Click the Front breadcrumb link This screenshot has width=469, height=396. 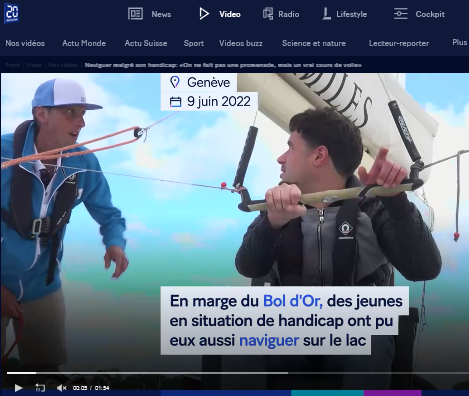coord(13,65)
